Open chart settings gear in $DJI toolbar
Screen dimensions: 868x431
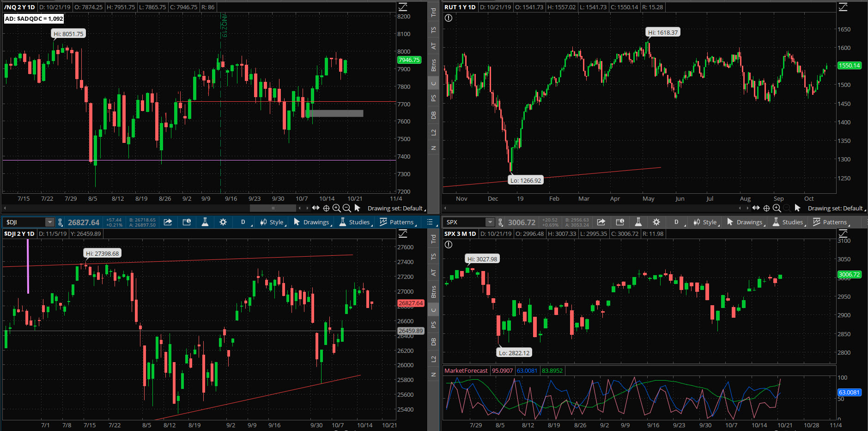223,222
